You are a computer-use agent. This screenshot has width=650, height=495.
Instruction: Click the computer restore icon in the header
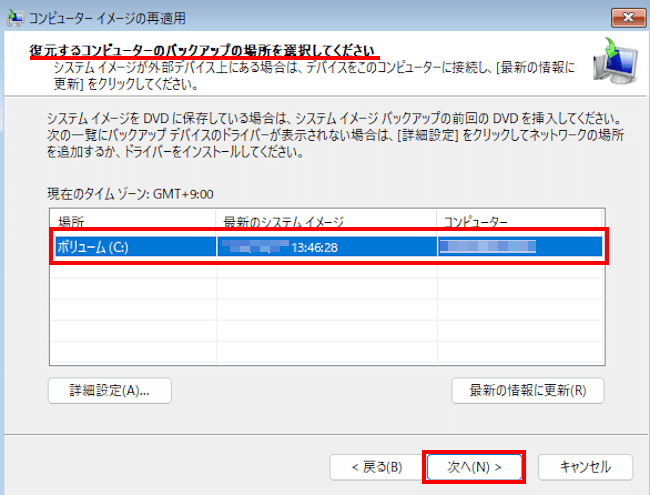click(x=616, y=61)
